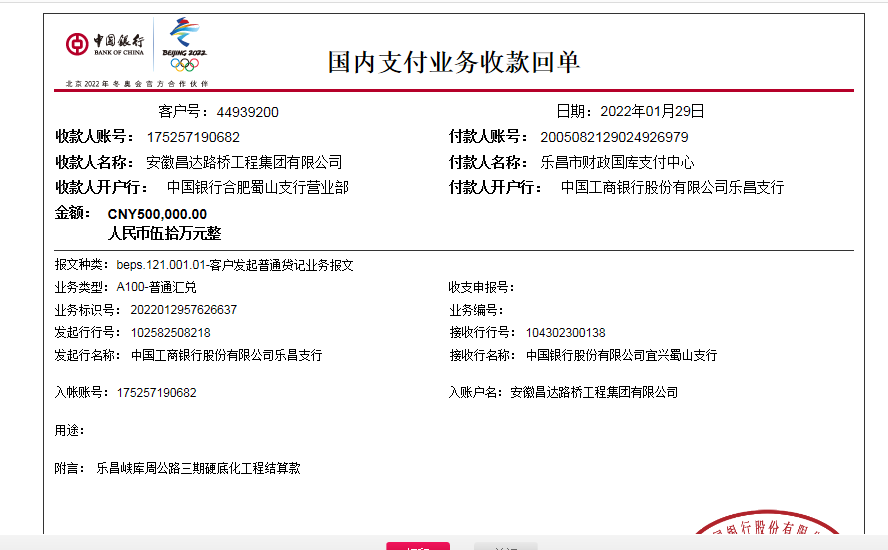Viewport: 888px width, 550px height.
Task: Click payee name 安徽昌达路桥工程集团有限公司 under 收款人名称
Action: coord(244,162)
